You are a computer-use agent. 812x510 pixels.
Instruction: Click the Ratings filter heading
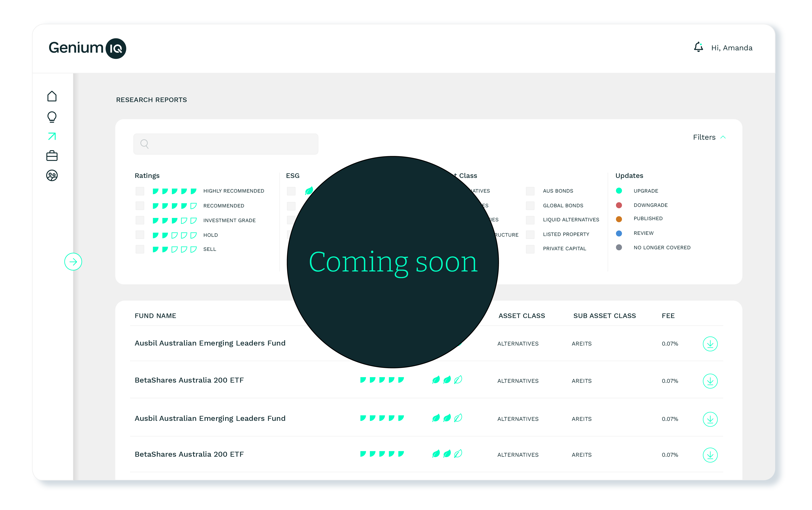pos(147,176)
